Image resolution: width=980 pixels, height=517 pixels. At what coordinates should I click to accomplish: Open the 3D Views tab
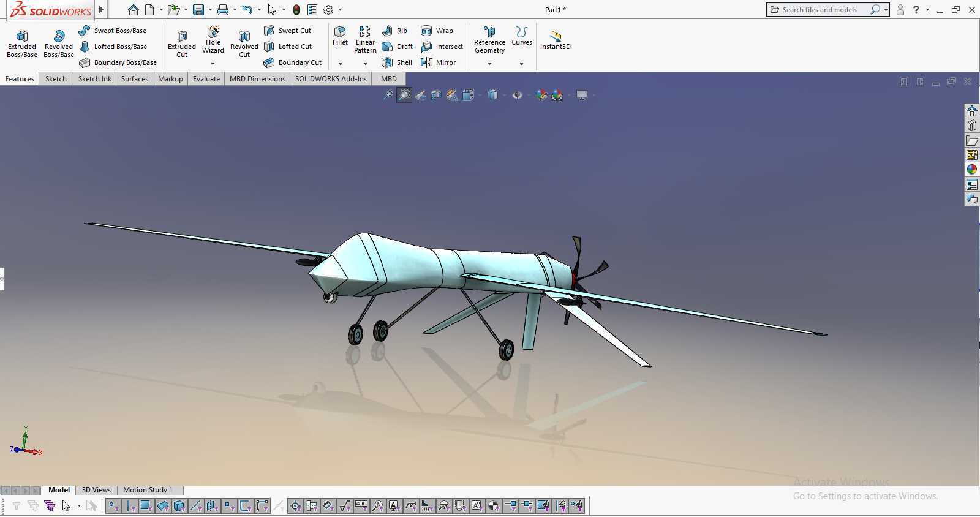(96, 490)
